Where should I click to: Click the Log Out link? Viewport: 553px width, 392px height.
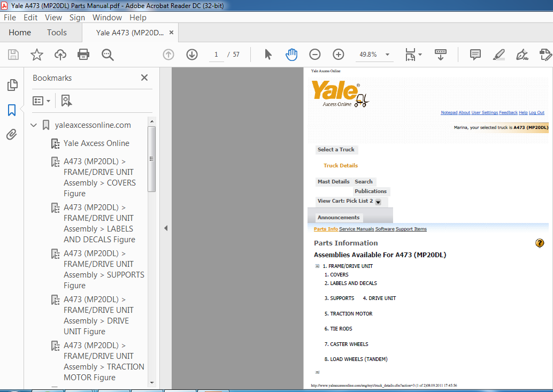(536, 112)
